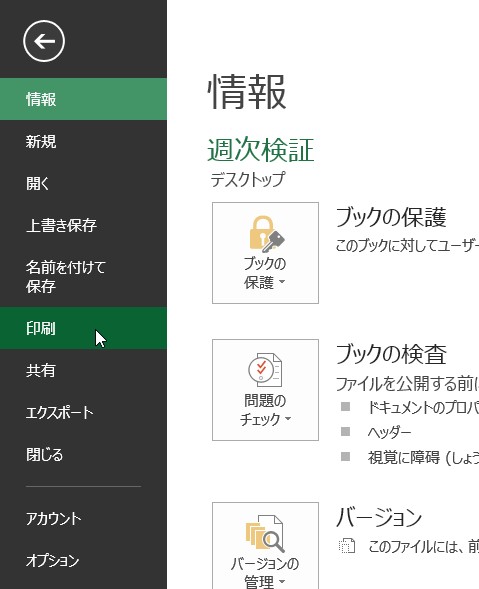Choose 名前を付けて保存 in the sidebar
The height and width of the screenshot is (589, 479).
[x=83, y=276]
